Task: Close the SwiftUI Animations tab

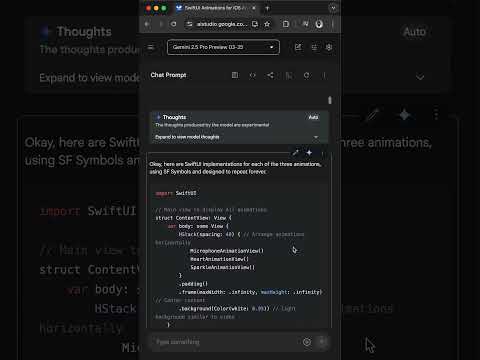Action: 254,8
